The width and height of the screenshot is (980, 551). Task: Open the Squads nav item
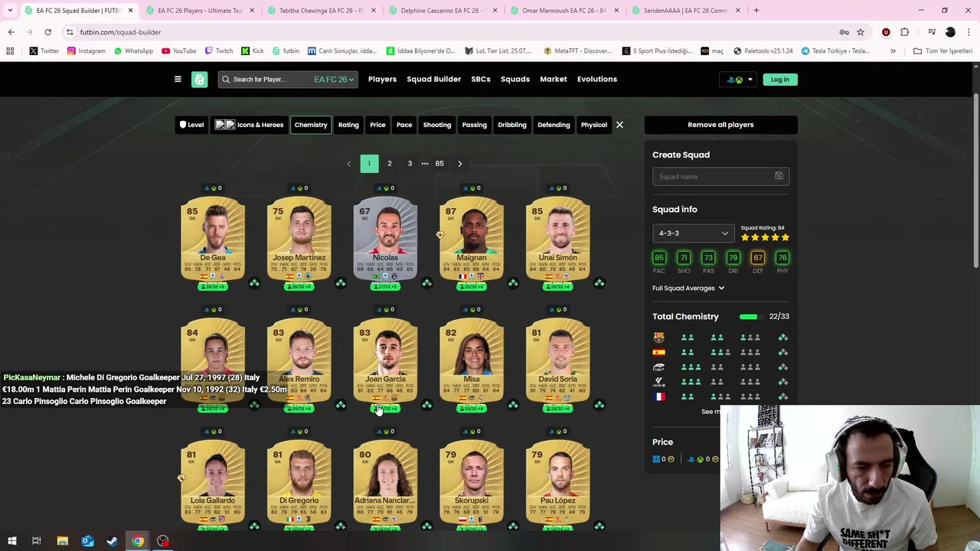pyautogui.click(x=515, y=79)
